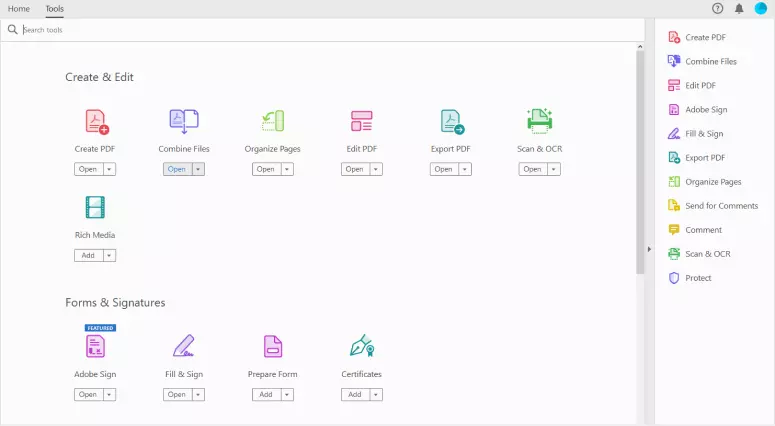Click the Protect shield icon in sidebar
The width and height of the screenshot is (775, 426).
(x=674, y=278)
